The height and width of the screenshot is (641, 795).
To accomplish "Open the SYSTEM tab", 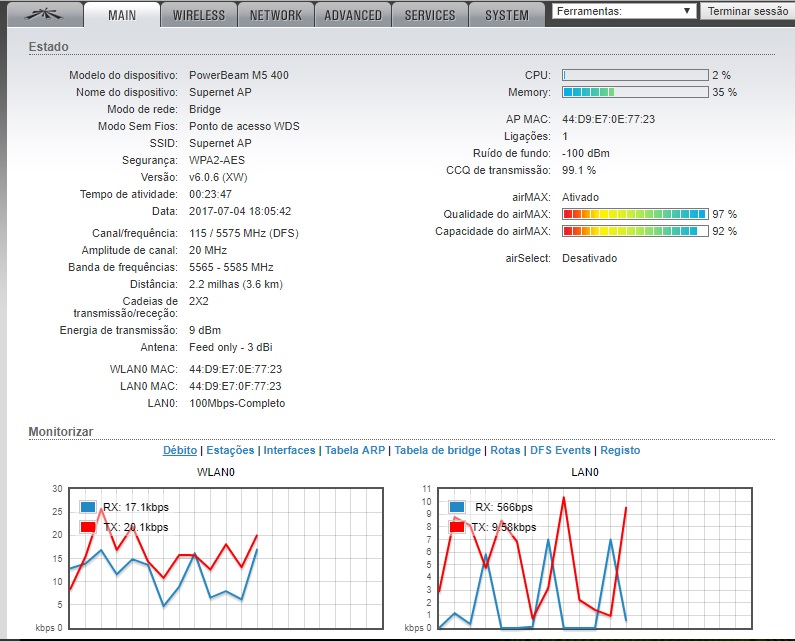I will (x=507, y=15).
